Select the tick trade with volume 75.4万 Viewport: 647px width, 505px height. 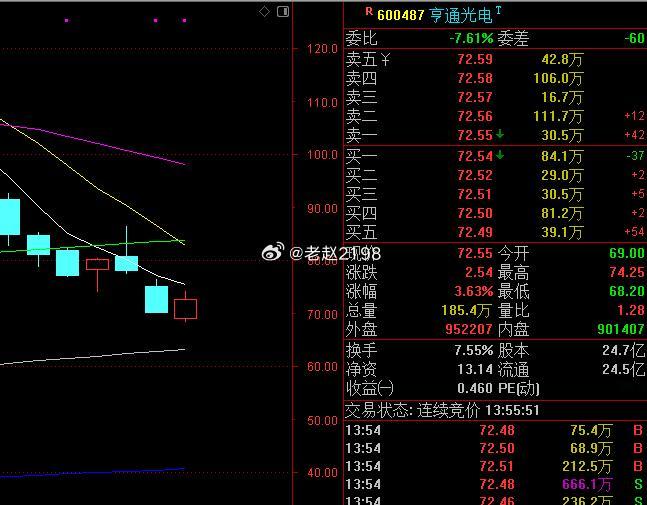click(x=495, y=431)
